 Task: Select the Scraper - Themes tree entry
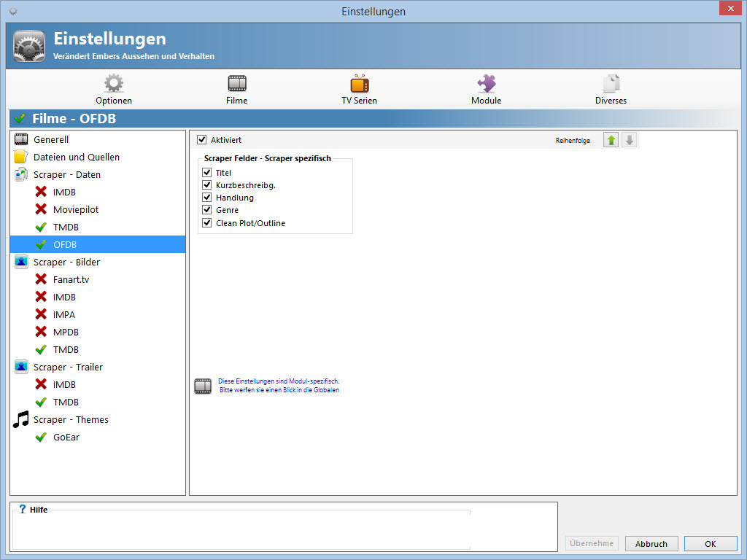[71, 419]
